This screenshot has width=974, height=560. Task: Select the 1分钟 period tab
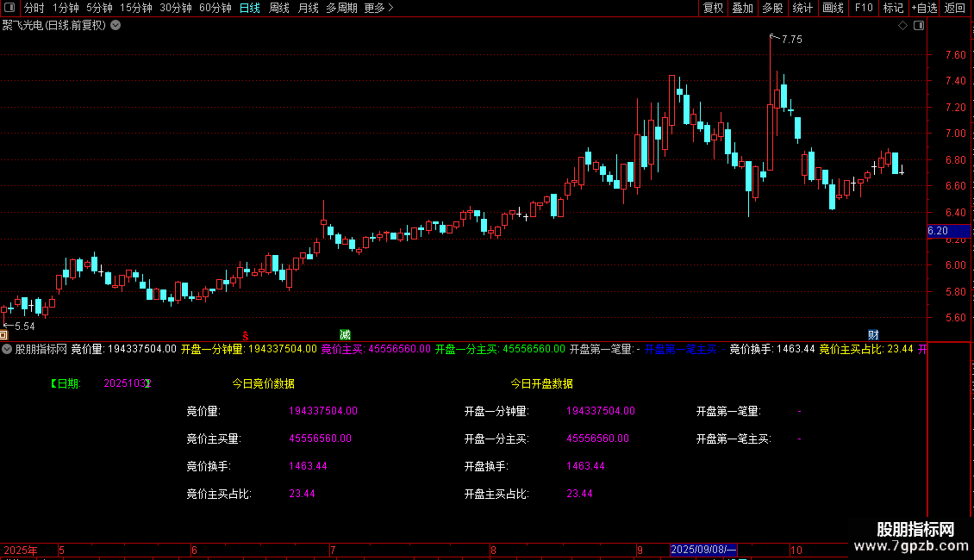point(66,8)
